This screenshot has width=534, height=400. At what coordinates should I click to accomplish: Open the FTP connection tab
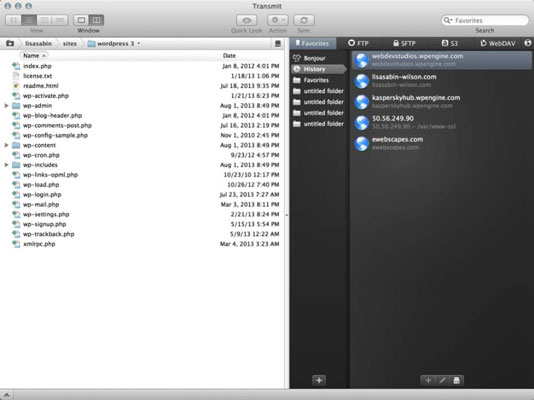pos(358,44)
